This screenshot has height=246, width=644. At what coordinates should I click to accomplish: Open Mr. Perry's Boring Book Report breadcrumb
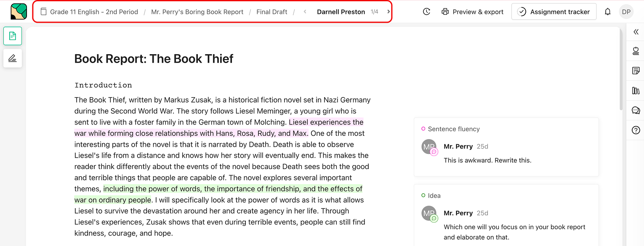tap(197, 12)
